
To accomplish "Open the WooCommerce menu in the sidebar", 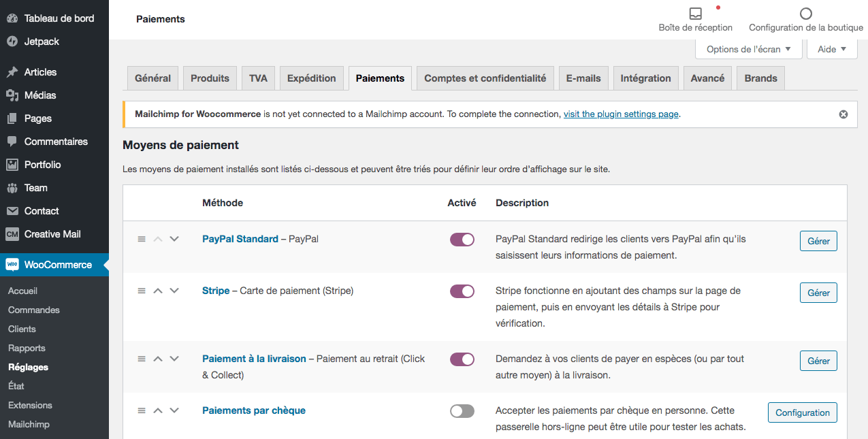I will click(58, 265).
